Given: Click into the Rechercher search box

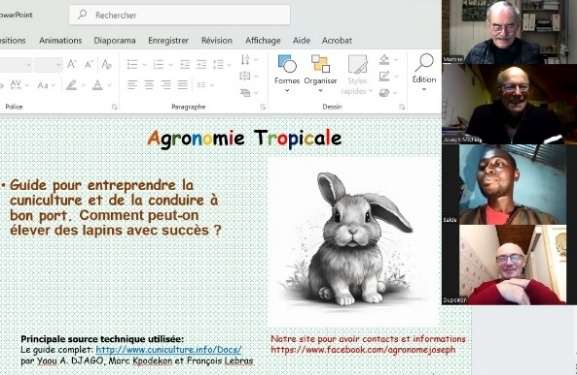Looking at the screenshot, I should [x=180, y=15].
